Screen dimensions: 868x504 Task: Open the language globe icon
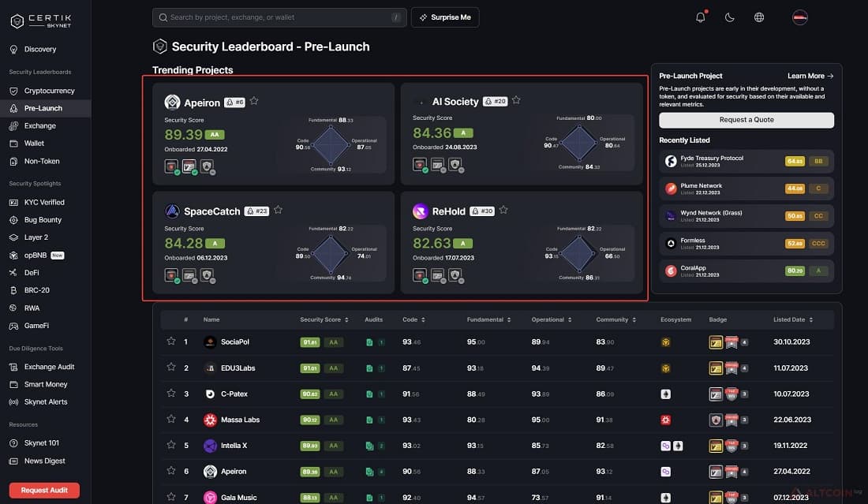(759, 17)
